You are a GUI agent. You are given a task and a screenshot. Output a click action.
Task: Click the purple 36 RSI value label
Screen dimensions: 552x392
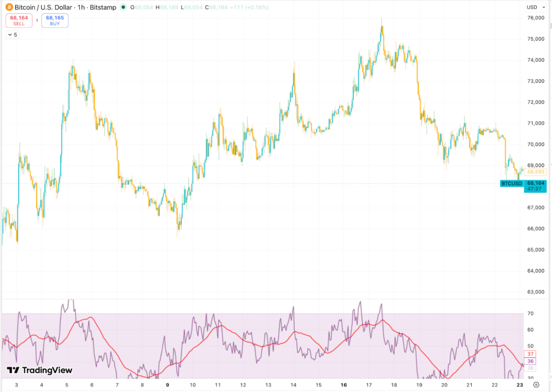tap(530, 361)
